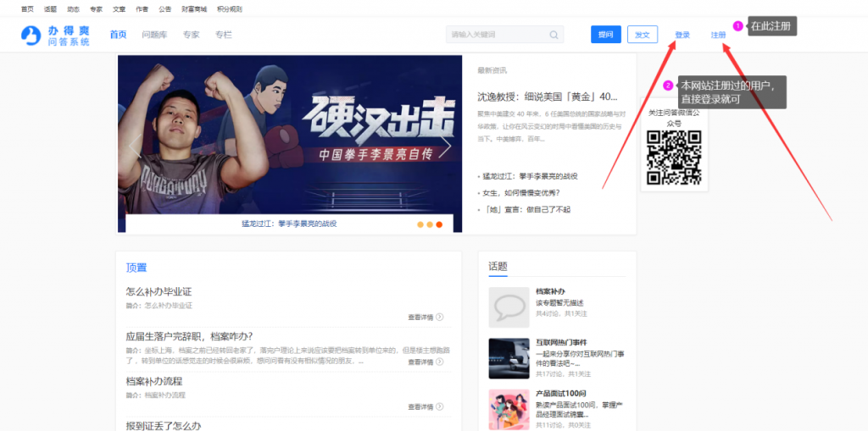This screenshot has height=431, width=868.
Task: Select the third orange carousel dot
Action: point(440,224)
